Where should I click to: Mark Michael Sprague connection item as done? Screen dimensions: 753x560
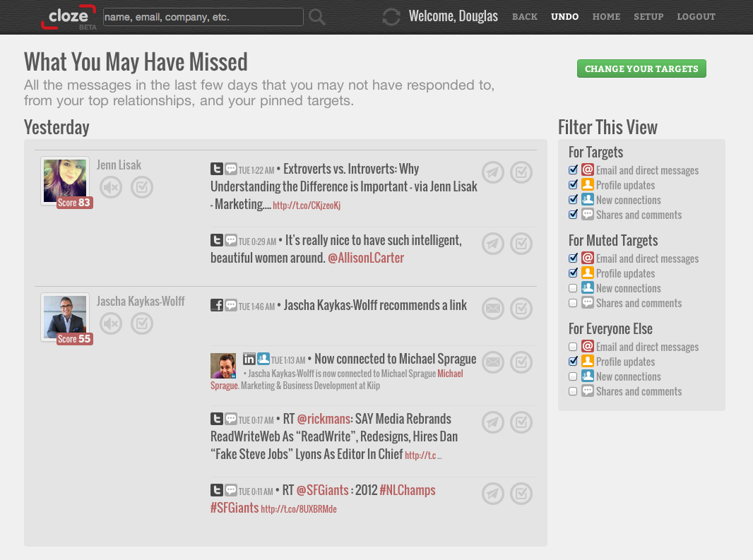[521, 362]
